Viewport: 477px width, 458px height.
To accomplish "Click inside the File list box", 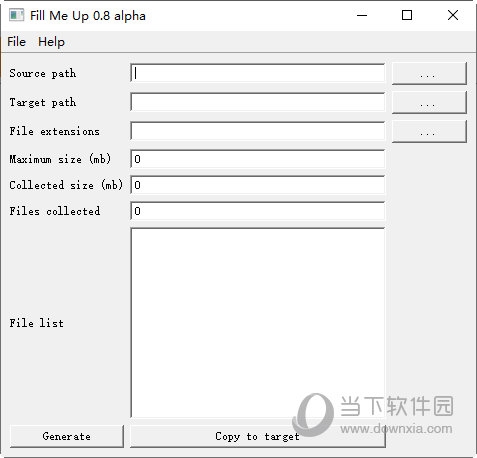I will [x=258, y=323].
